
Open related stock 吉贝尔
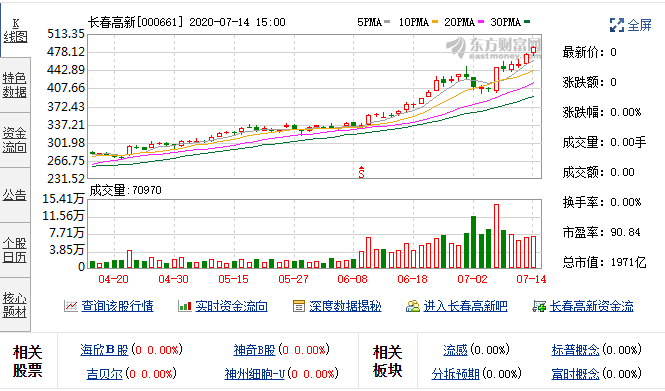[x=104, y=374]
